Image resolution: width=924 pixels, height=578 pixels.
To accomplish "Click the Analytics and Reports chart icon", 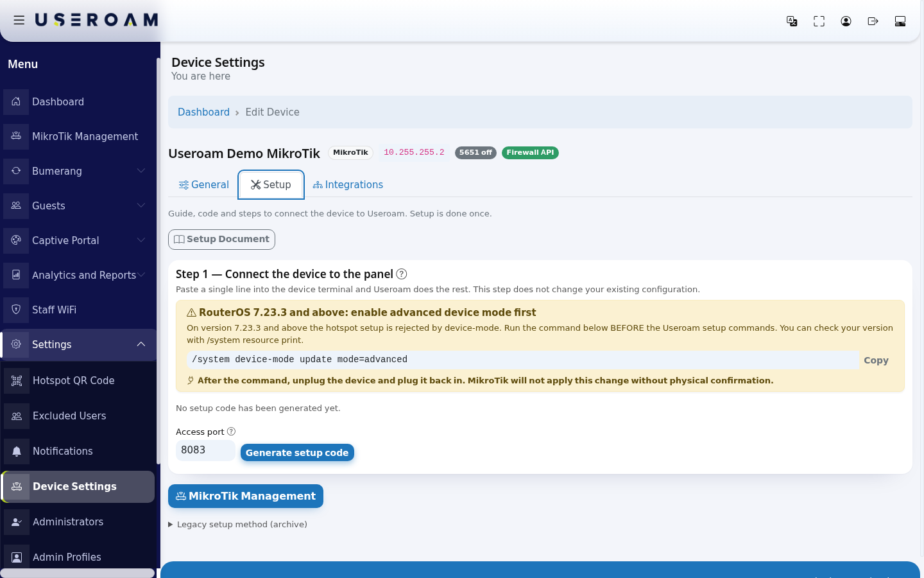I will pyautogui.click(x=16, y=275).
